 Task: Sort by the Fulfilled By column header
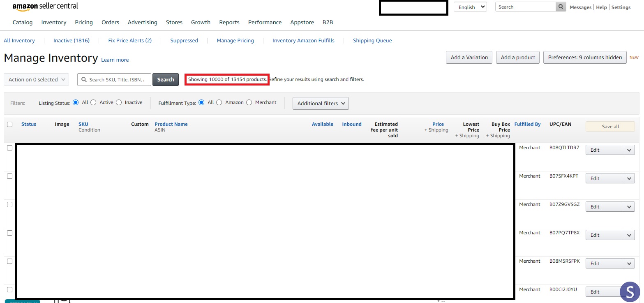tap(528, 124)
